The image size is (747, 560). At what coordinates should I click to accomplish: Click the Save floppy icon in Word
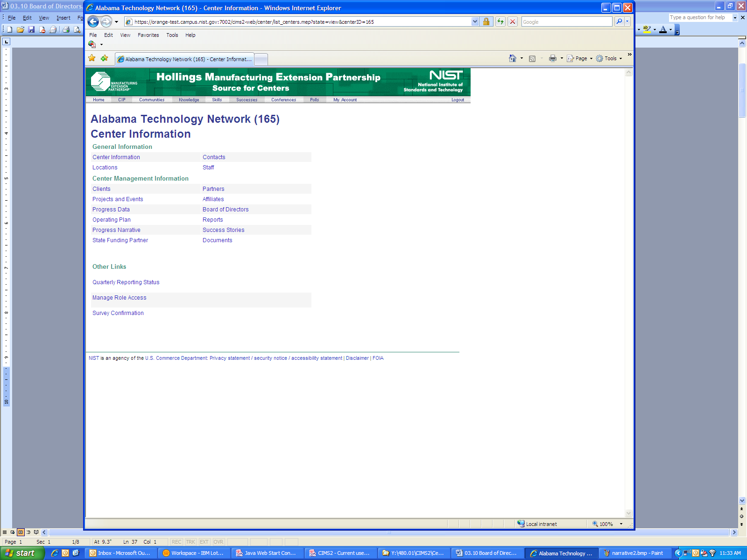pos(31,29)
